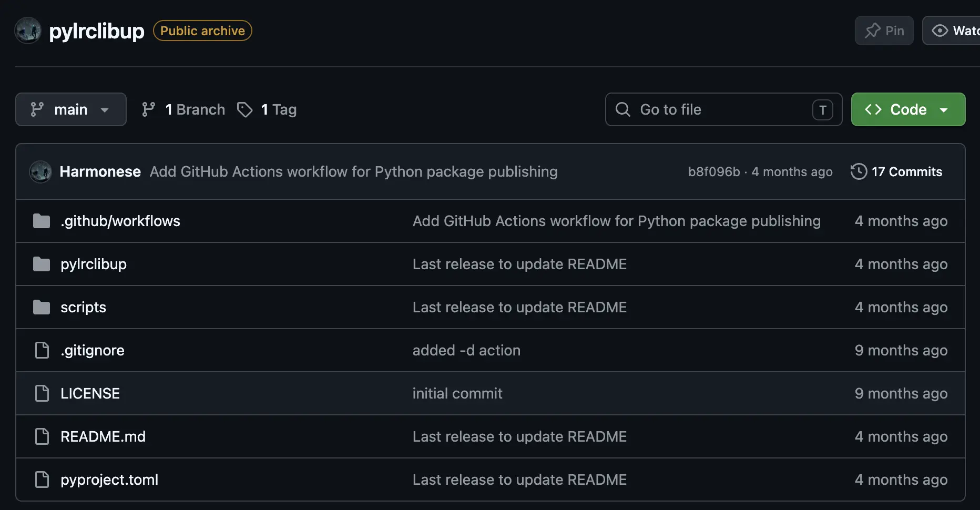Open the 1 Branch link
The image size is (980, 510).
pyautogui.click(x=183, y=109)
